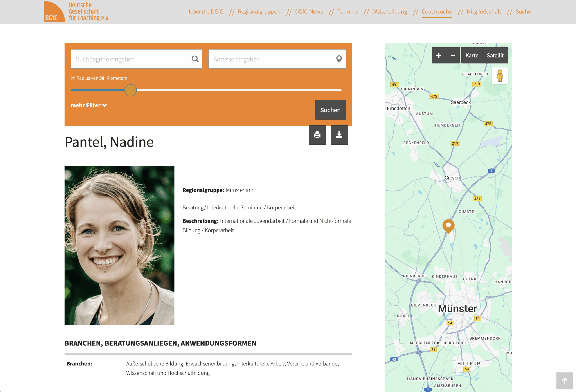Screen dimensions: 576x392
Task: Switch the map to Satellit view
Action: 495,55
